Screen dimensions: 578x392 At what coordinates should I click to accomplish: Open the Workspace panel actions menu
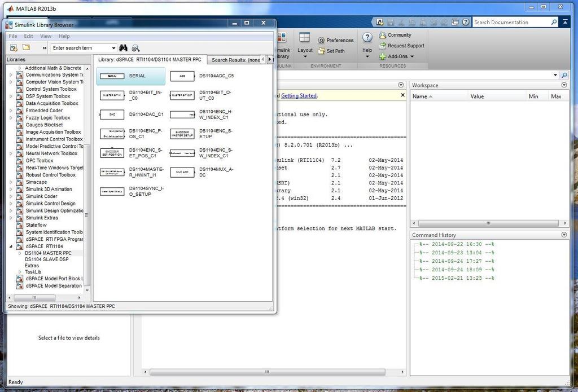pyautogui.click(x=564, y=85)
